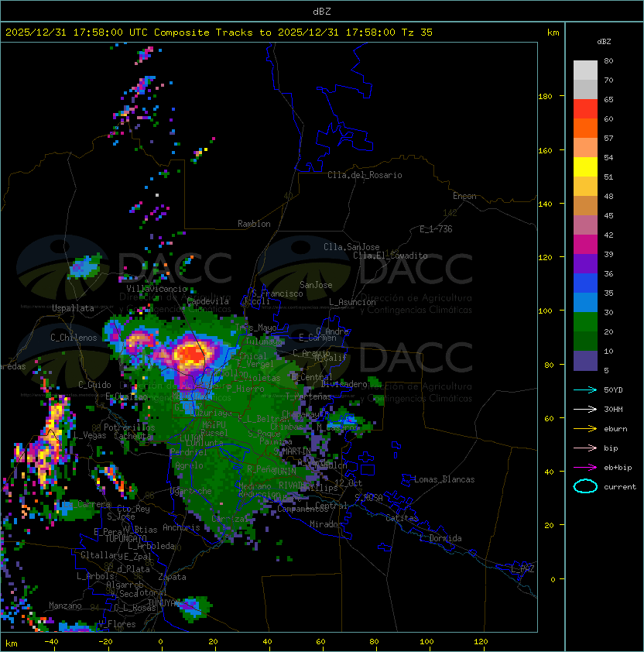
Task: Click the 'C_Guido' map label
Action: (94, 385)
